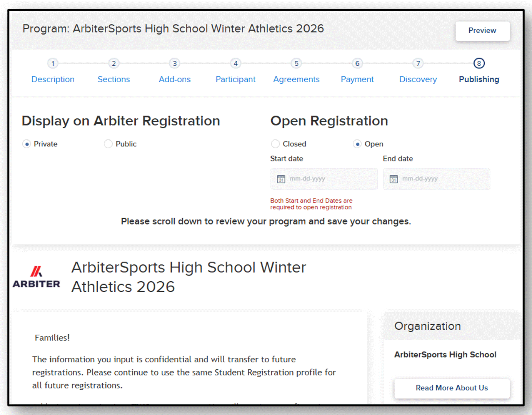Choose the Open registration radio button
This screenshot has width=532, height=415.
click(357, 144)
